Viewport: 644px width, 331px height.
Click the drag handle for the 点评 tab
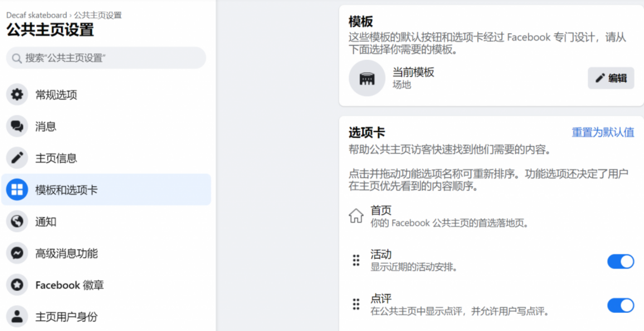(x=356, y=304)
